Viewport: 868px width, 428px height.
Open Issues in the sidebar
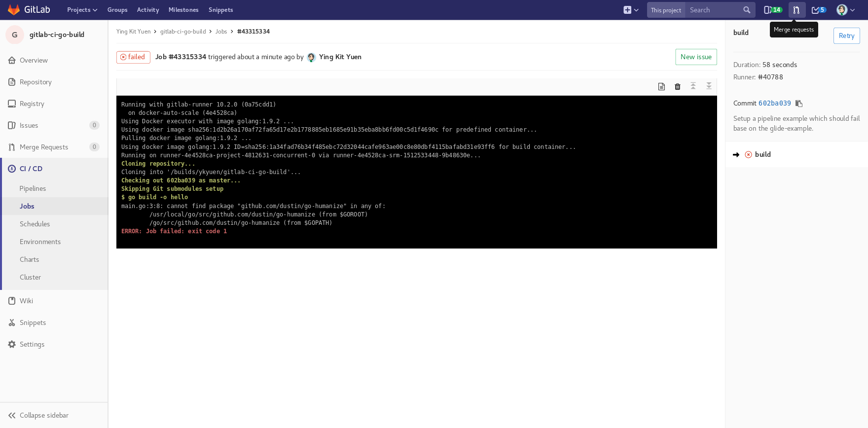[54, 125]
